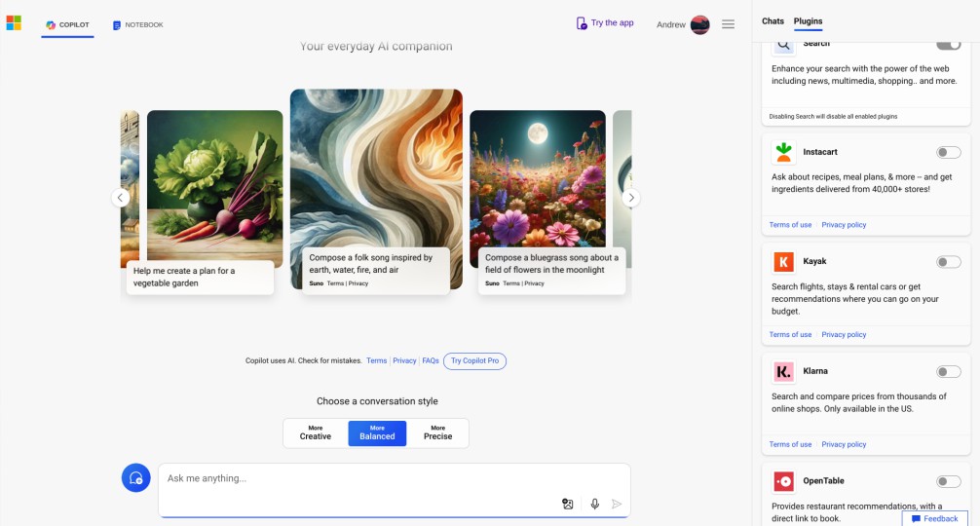Click the Ask me anything input field
This screenshot has width=980, height=526.
(360, 478)
